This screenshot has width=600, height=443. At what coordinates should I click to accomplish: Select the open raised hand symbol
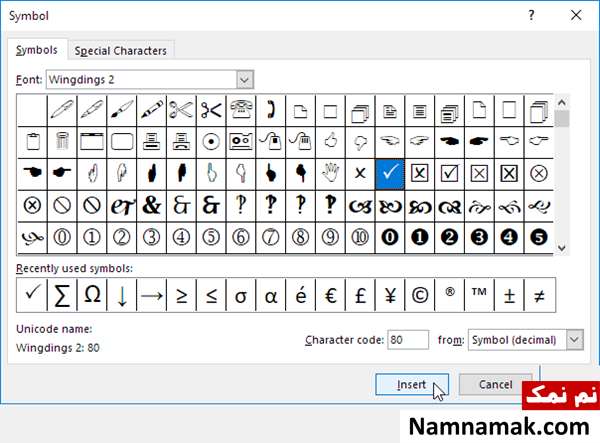tap(330, 174)
